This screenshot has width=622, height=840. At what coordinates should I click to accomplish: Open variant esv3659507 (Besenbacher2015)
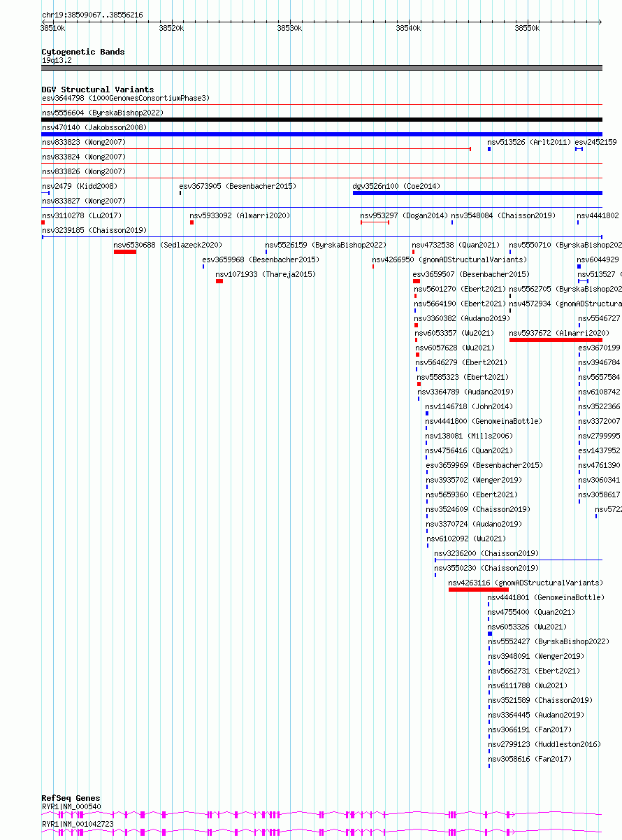click(471, 274)
